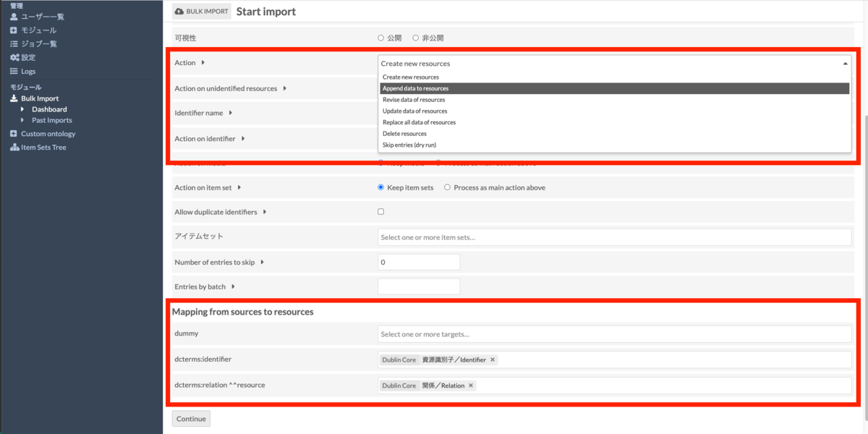Click the モジュール plus icon in sidebar
The width and height of the screenshot is (868, 434).
coord(14,30)
